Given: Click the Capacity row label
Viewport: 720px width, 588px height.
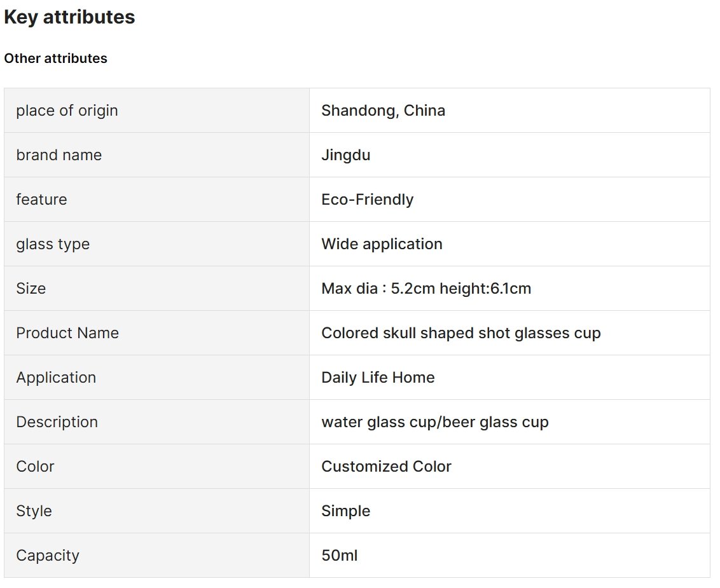Looking at the screenshot, I should coord(48,556).
